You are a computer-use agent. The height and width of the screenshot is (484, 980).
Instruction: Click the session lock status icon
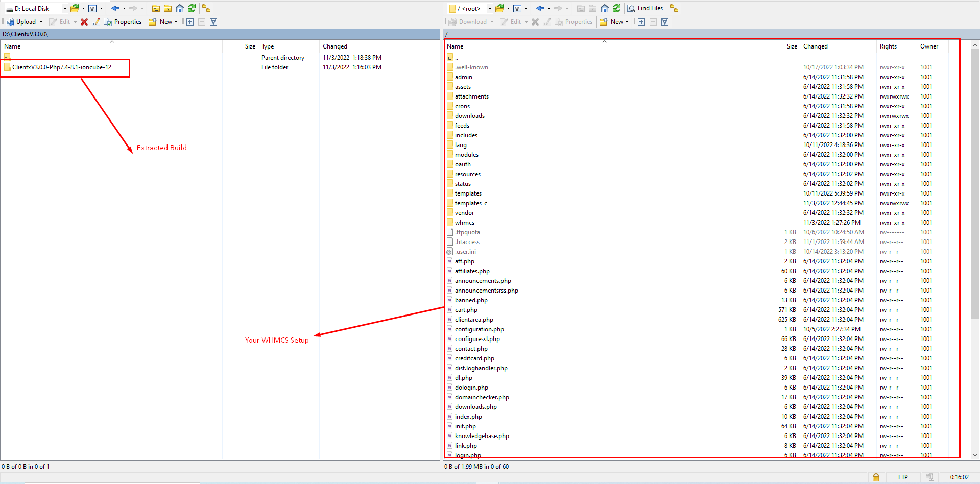coord(876,477)
